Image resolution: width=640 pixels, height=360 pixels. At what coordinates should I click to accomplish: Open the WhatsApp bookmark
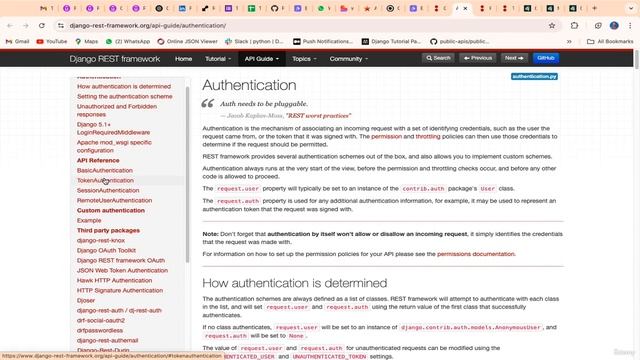128,41
